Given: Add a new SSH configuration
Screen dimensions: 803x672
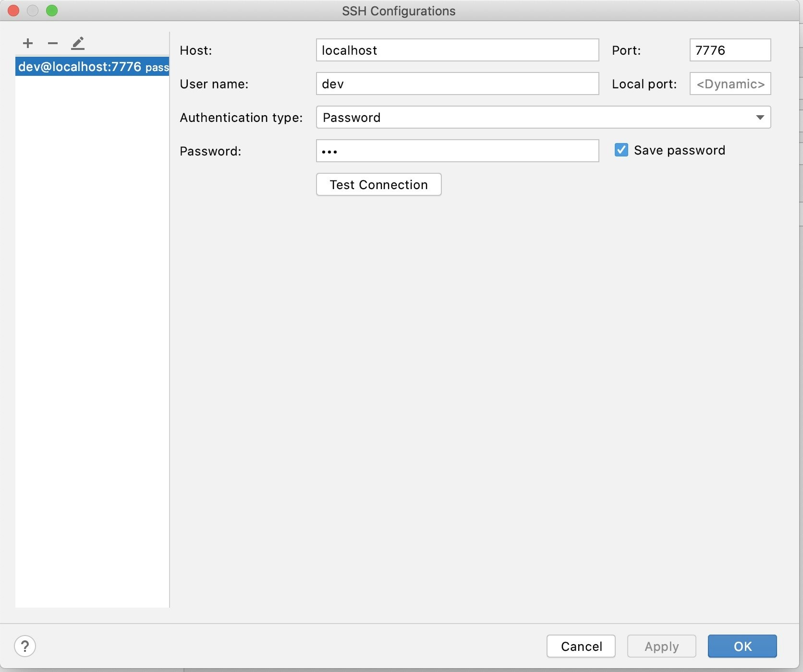Looking at the screenshot, I should pyautogui.click(x=28, y=43).
